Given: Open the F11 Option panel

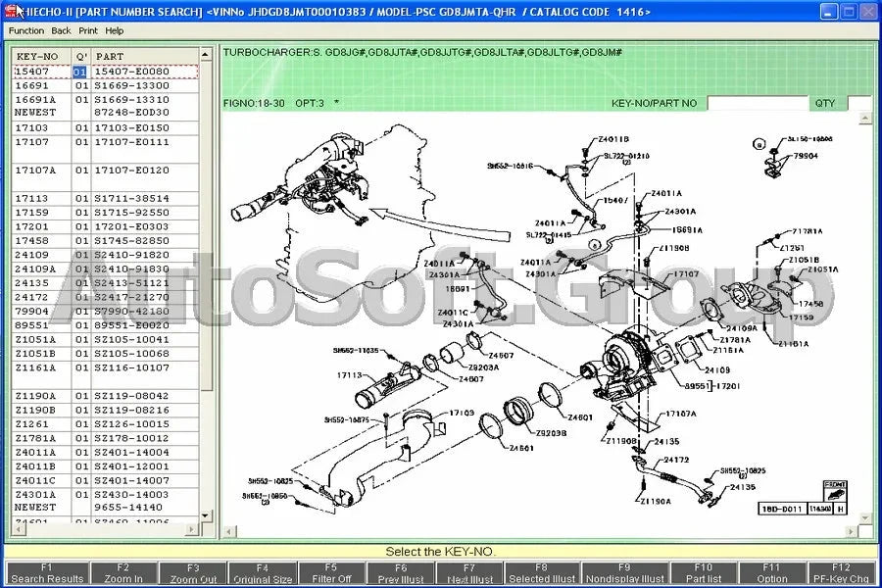Looking at the screenshot, I should 772,571.
